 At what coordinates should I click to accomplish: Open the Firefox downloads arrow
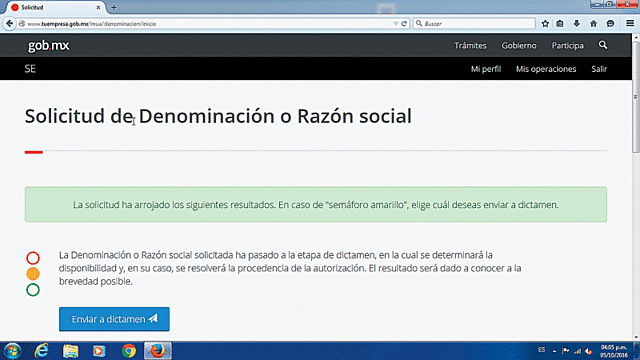click(576, 24)
